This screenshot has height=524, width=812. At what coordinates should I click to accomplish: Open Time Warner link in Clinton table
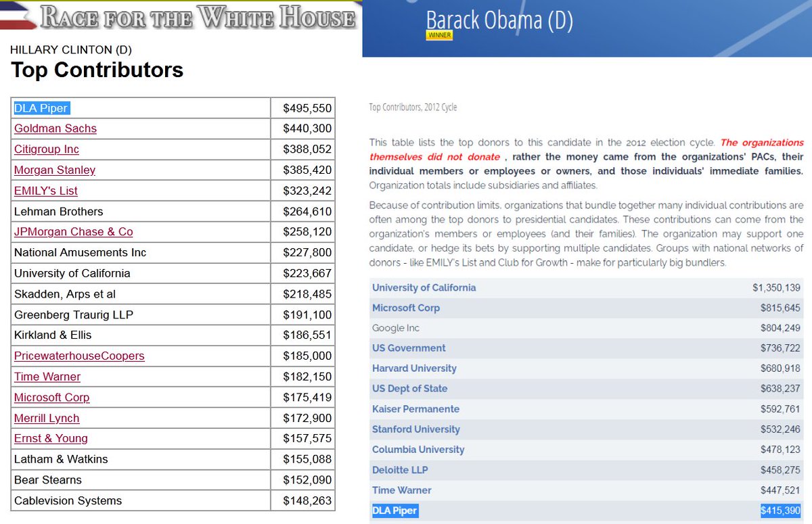click(47, 377)
